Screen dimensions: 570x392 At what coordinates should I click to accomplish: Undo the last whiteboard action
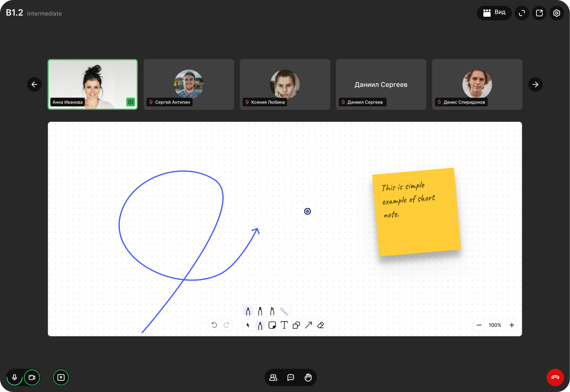[x=214, y=325]
